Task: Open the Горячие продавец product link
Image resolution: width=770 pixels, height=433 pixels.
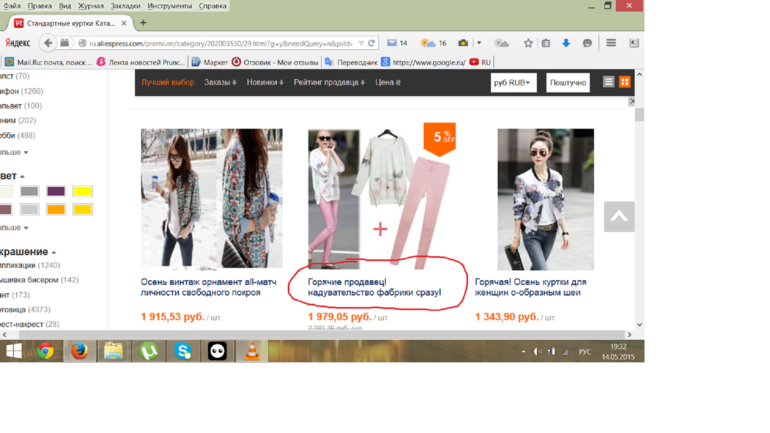Action: point(374,287)
